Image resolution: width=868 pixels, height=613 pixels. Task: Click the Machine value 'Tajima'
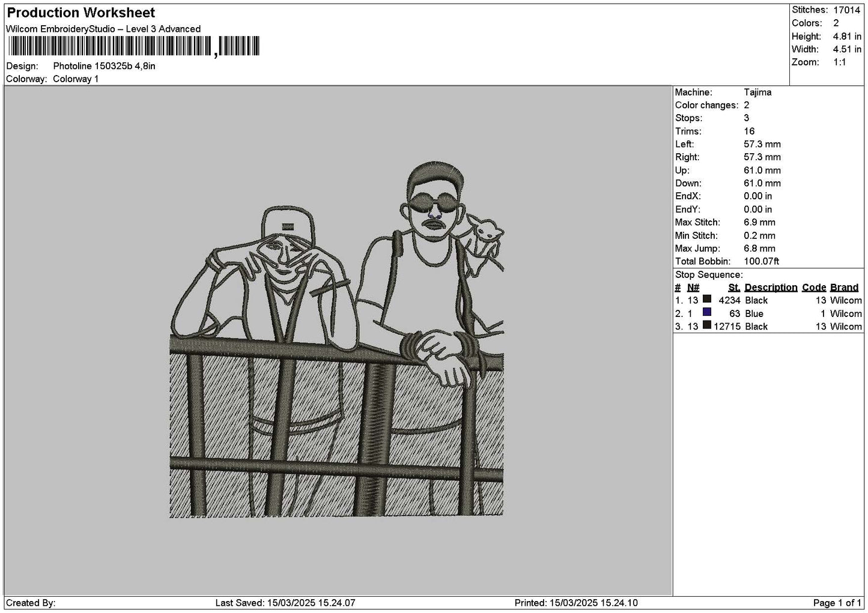pyautogui.click(x=757, y=92)
